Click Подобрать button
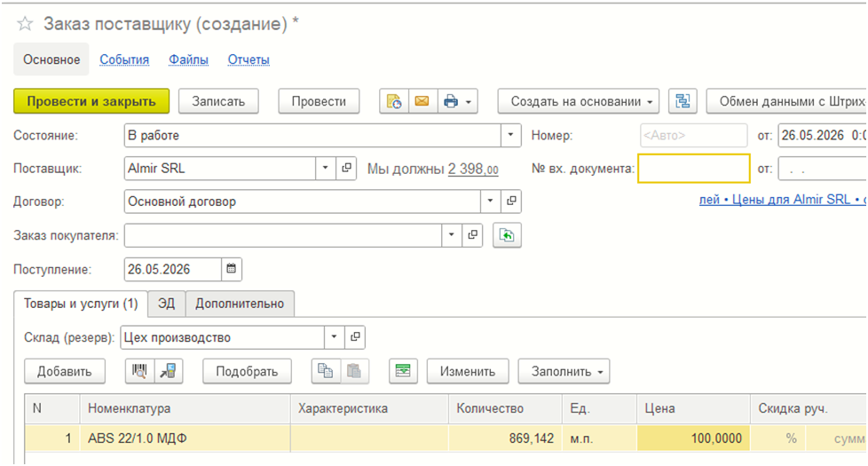This screenshot has width=868, height=466. click(x=247, y=371)
